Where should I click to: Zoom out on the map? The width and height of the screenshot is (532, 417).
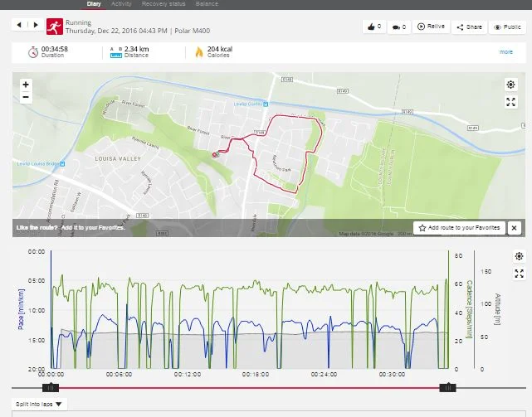(26, 97)
